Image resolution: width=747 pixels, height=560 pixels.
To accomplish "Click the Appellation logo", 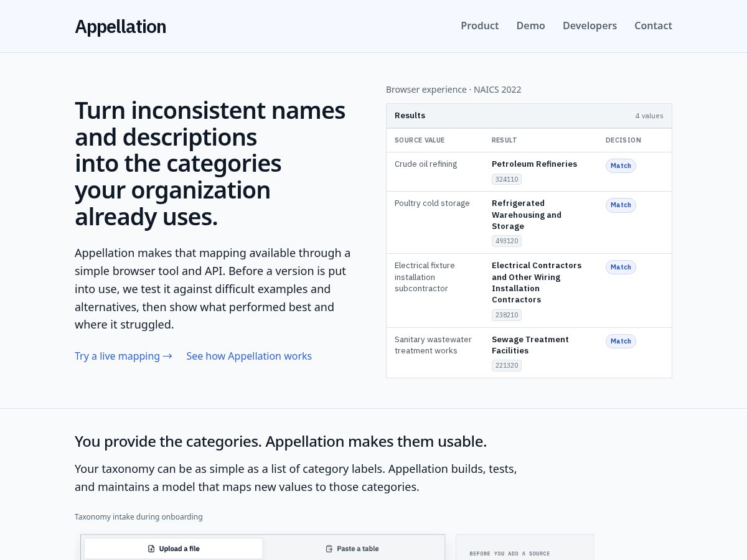I will 120,26.
